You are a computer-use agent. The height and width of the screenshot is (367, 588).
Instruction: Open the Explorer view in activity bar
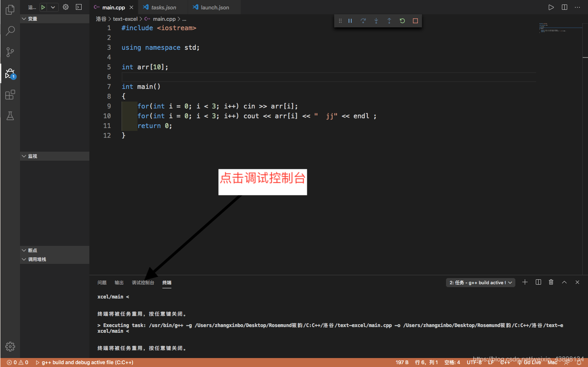10,9
